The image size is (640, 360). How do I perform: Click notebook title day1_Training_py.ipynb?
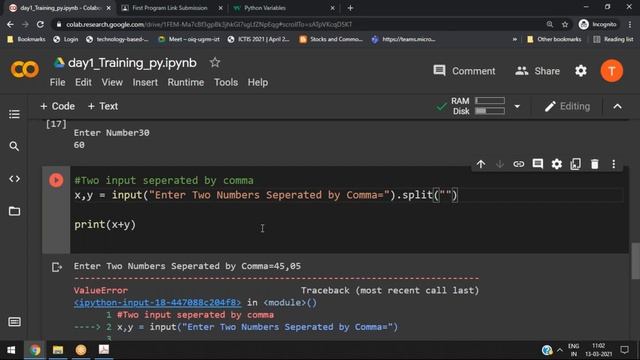coord(132,63)
